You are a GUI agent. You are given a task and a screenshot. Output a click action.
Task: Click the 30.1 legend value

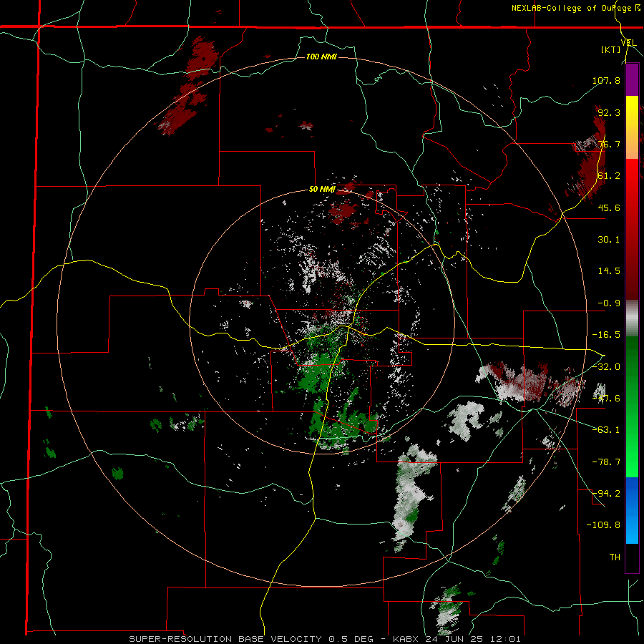(x=609, y=240)
